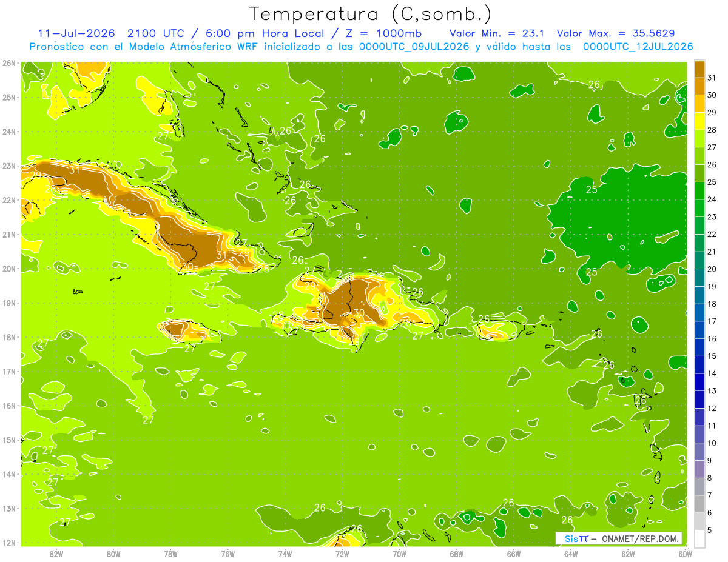Image resolution: width=728 pixels, height=562 pixels.
Task: Click the 26N latitude axis label
Action: tap(9, 62)
